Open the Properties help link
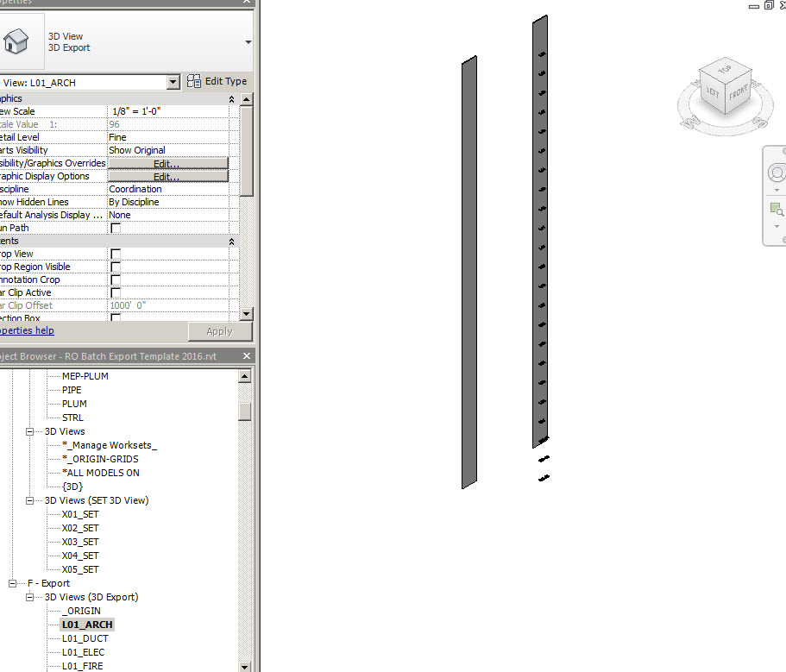 pyautogui.click(x=27, y=330)
